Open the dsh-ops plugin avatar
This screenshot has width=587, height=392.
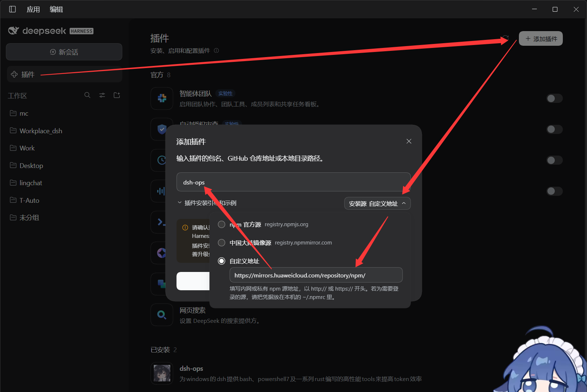click(x=162, y=373)
